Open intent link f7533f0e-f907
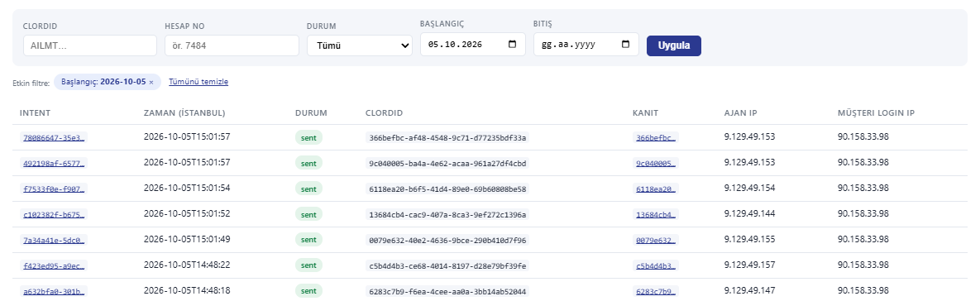 54,189
